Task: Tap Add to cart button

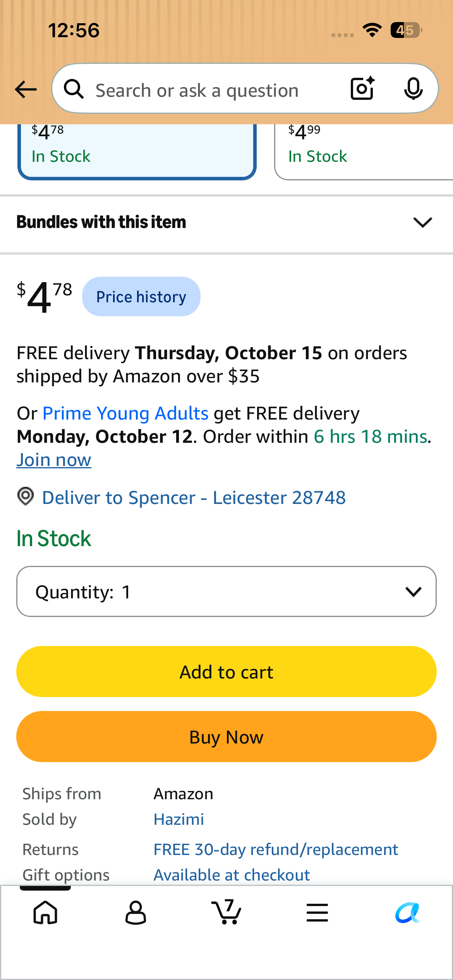Action: click(226, 672)
